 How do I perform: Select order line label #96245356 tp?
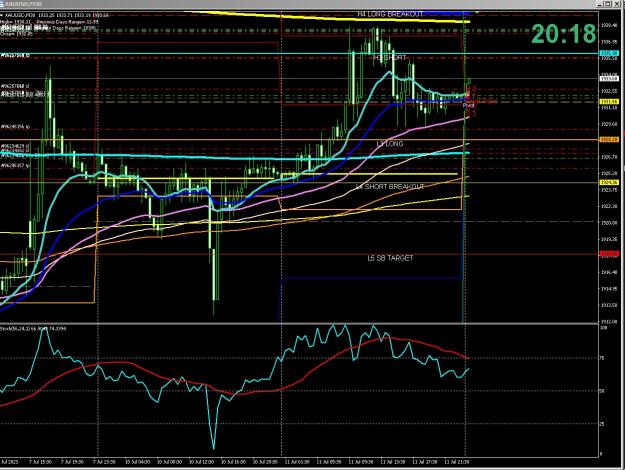click(15, 127)
